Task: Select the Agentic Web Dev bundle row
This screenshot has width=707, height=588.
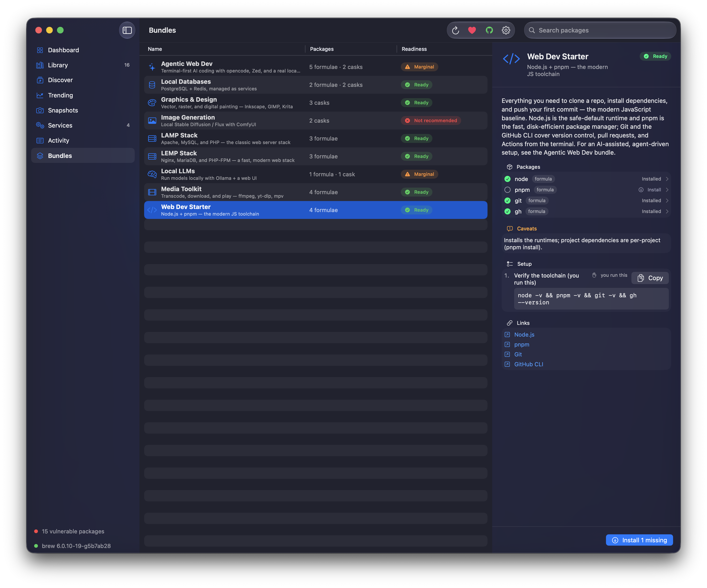Action: (x=315, y=67)
